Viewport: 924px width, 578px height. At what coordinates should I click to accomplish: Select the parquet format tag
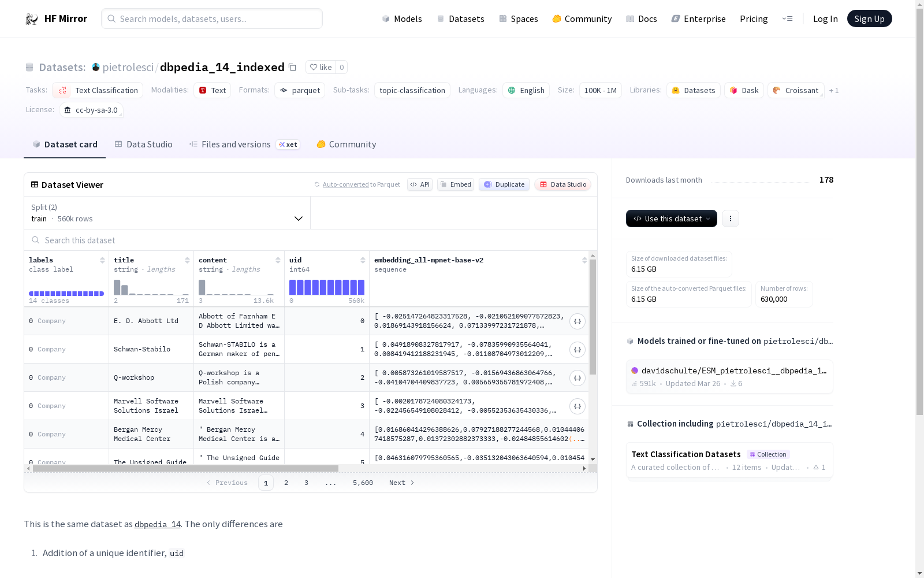tap(300, 91)
